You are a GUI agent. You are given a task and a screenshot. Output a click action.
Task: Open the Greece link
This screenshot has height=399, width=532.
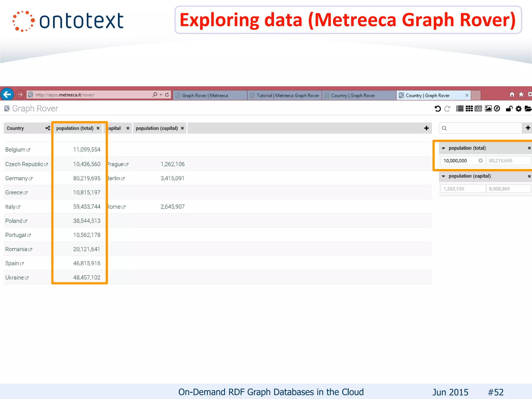[x=16, y=192]
